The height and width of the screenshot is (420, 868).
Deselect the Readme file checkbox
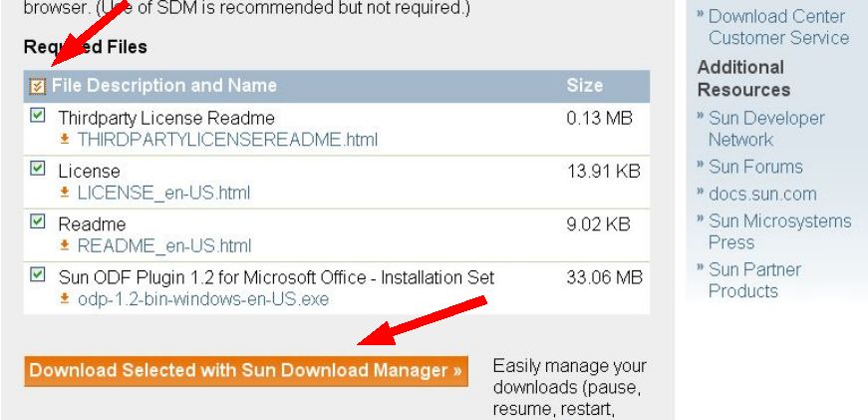[x=38, y=223]
